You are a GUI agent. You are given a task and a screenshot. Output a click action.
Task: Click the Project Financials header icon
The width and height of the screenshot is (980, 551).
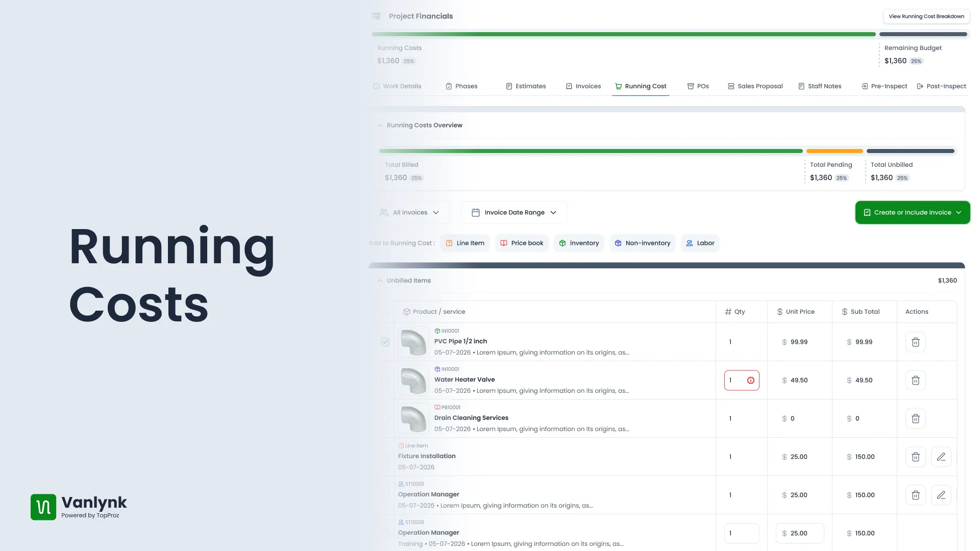tap(376, 16)
